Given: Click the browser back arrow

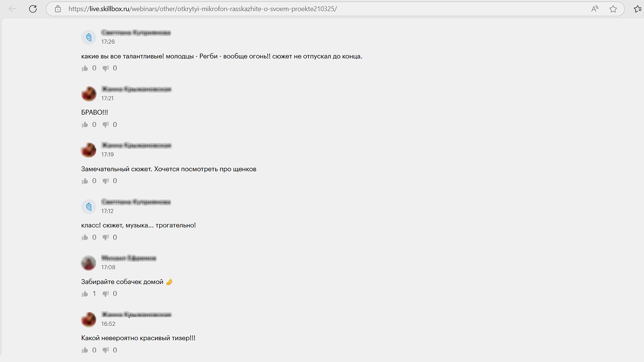Looking at the screenshot, I should 13,9.
